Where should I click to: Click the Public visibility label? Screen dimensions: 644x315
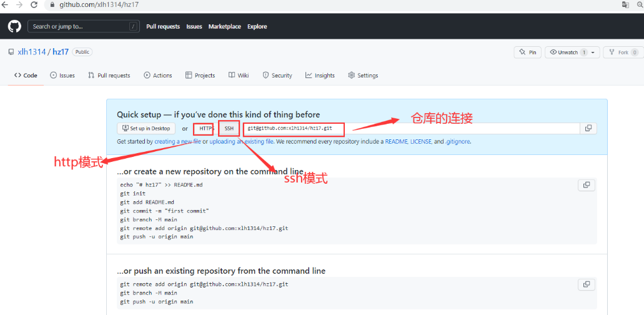pyautogui.click(x=82, y=52)
